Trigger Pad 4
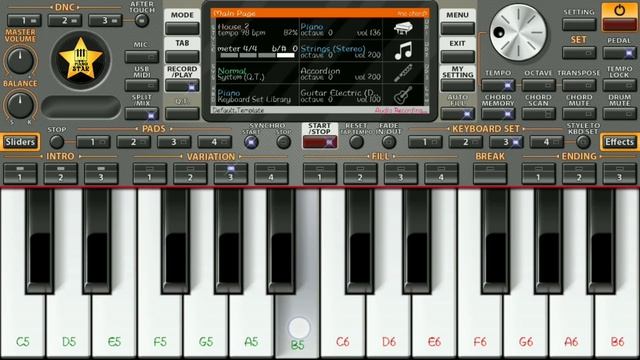Screen dimensions: 640x360 click(214, 142)
